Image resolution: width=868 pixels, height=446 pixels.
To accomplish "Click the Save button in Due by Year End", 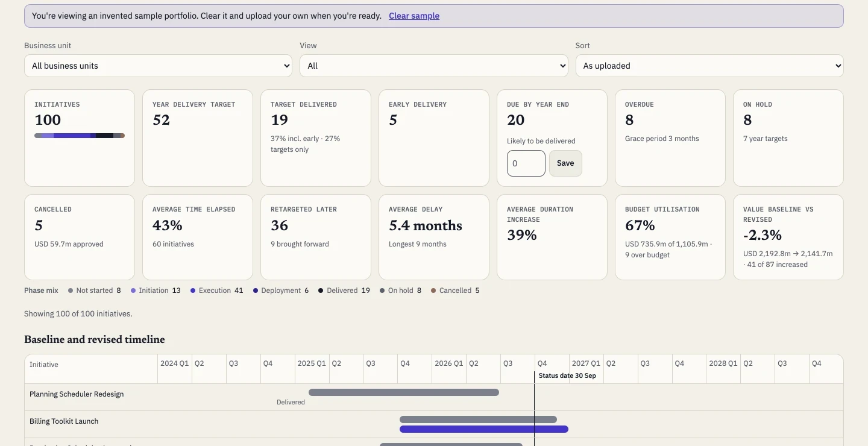I will click(565, 163).
